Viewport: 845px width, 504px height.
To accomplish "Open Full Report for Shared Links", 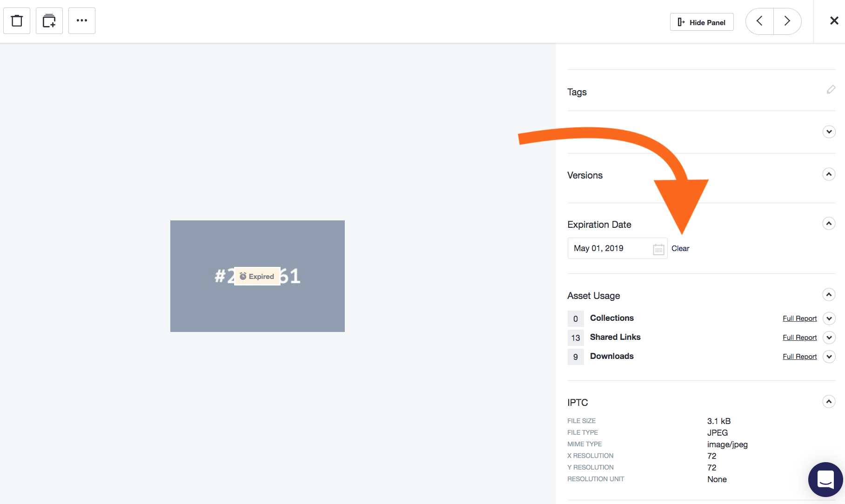I will click(x=799, y=338).
